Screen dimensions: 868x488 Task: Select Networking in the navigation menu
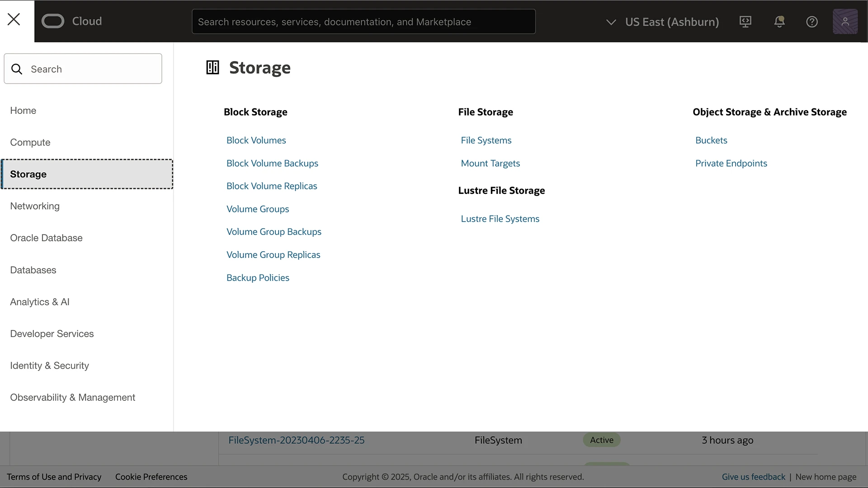pos(35,206)
